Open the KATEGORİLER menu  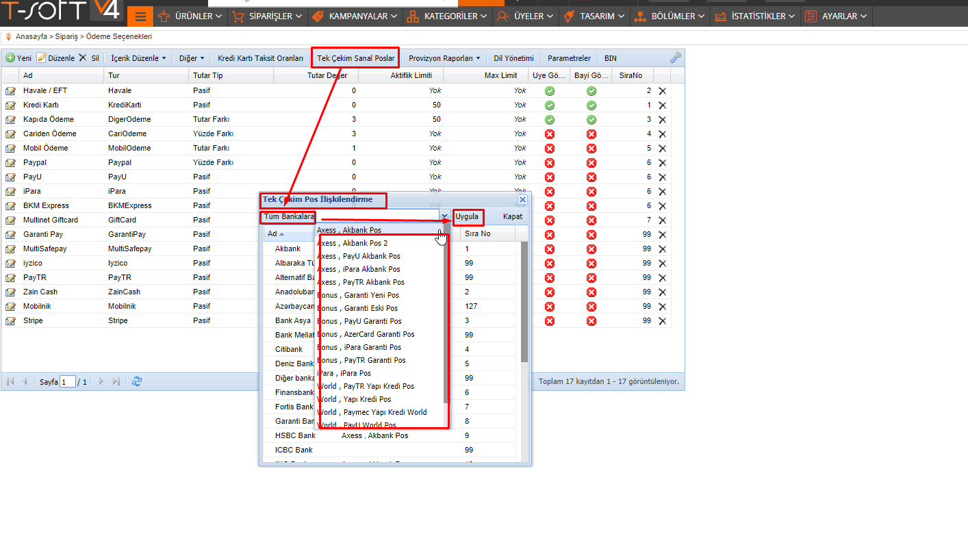[x=446, y=16]
